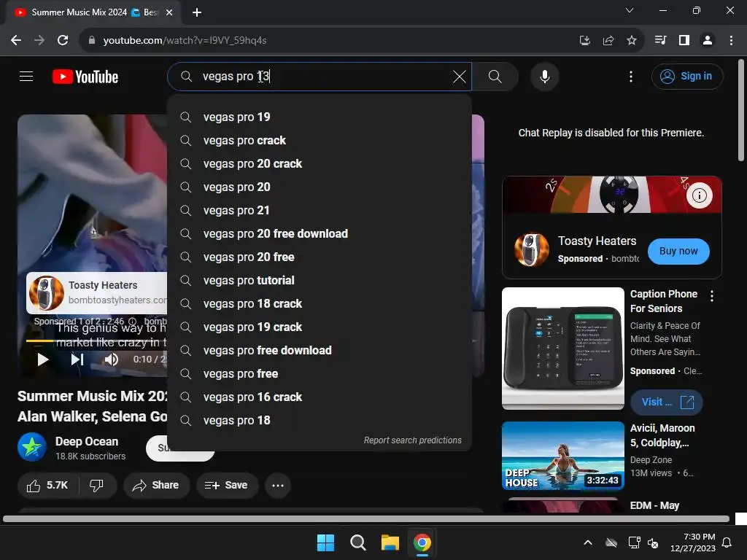This screenshot has width=747, height=560.
Task: Mute the video volume
Action: click(x=111, y=359)
